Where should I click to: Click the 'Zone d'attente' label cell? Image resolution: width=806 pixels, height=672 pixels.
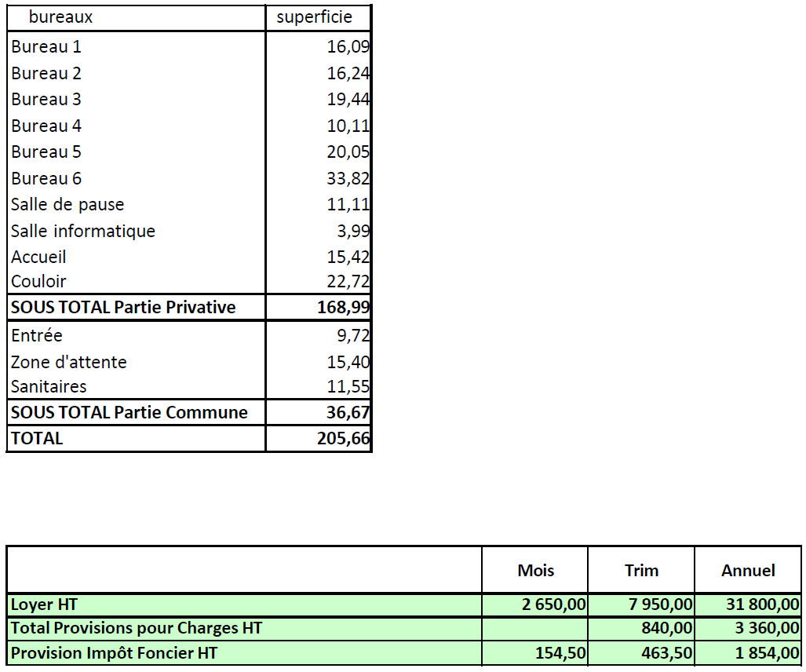pyautogui.click(x=69, y=363)
